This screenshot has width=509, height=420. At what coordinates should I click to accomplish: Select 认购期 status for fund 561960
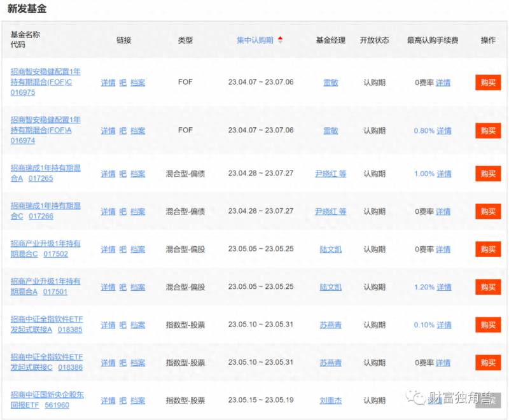point(374,400)
